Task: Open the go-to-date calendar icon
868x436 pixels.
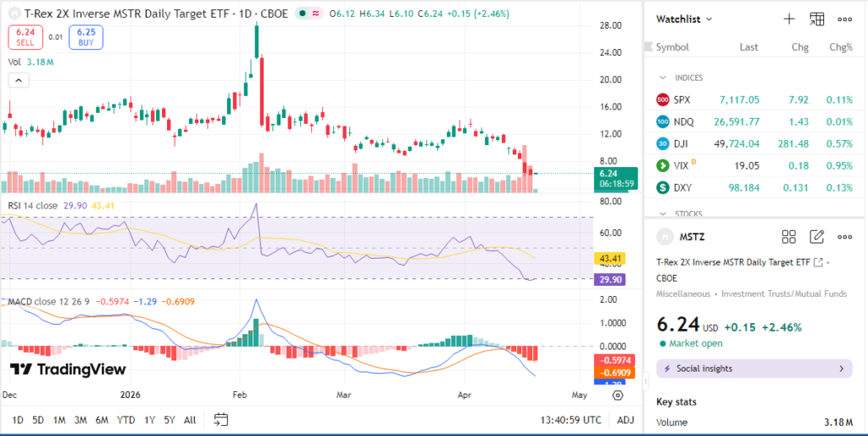Action: pos(221,419)
